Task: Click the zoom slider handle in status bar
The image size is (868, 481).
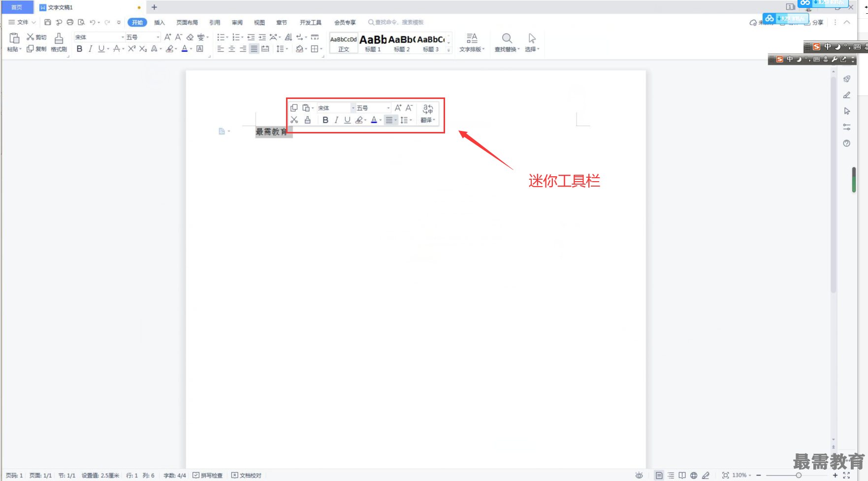Action: click(799, 475)
